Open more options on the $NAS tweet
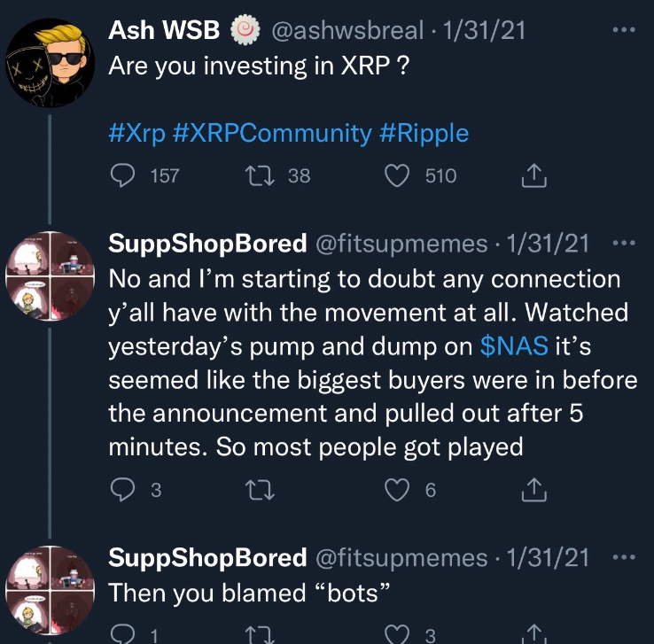Image resolution: width=654 pixels, height=644 pixels. pyautogui.click(x=624, y=243)
